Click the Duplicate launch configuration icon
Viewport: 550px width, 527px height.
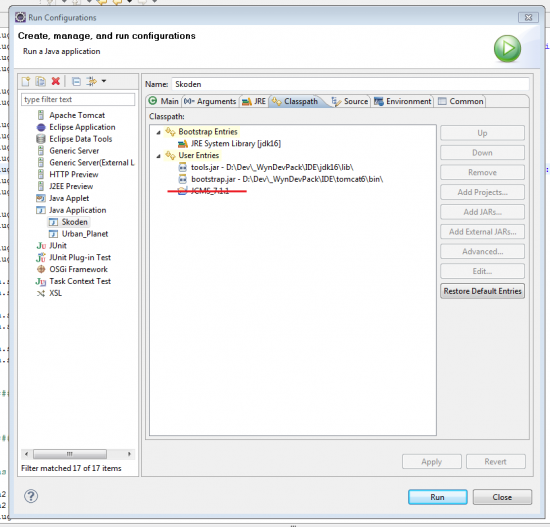point(41,82)
